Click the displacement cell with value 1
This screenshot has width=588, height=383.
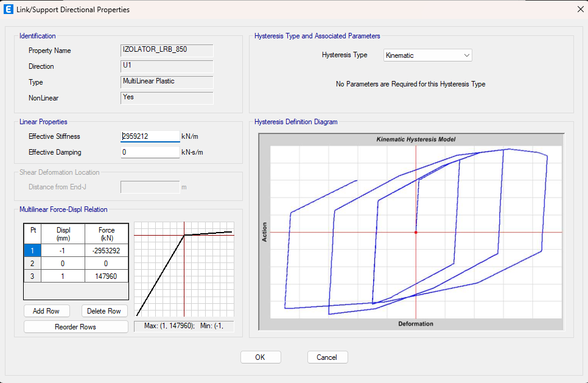pyautogui.click(x=63, y=276)
